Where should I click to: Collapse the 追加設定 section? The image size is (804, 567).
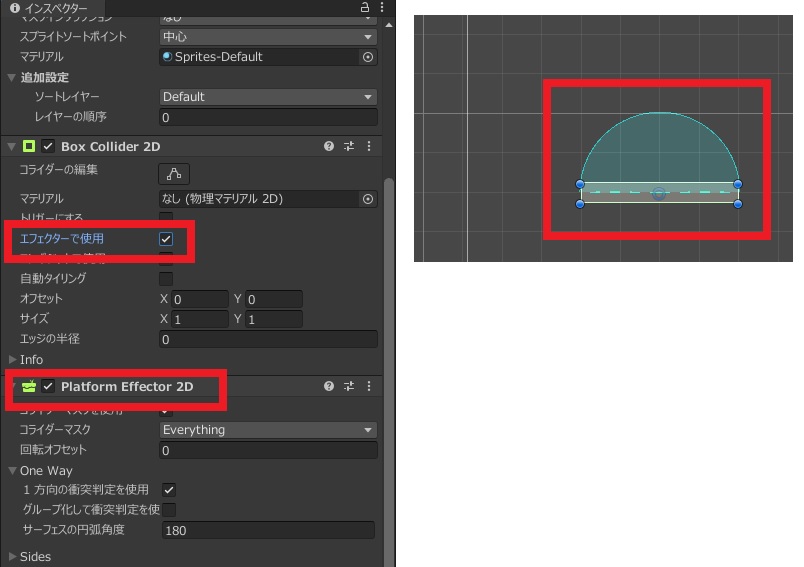pyautogui.click(x=11, y=77)
